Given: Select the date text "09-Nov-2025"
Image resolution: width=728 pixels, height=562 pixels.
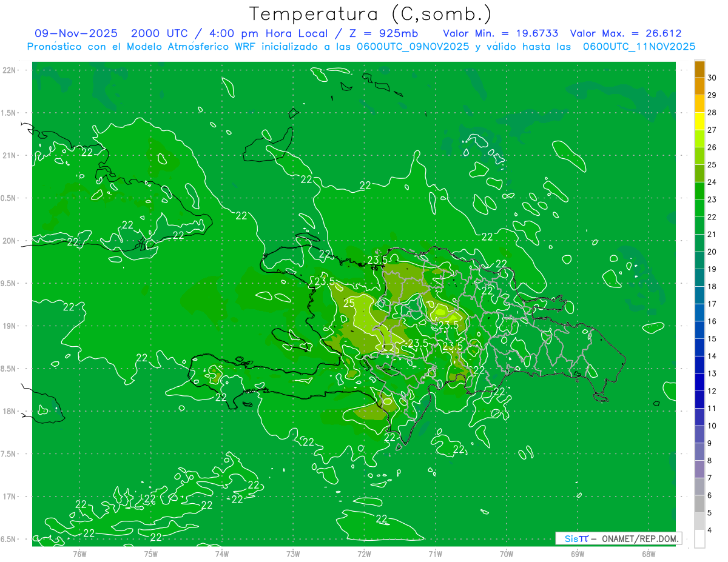Looking at the screenshot, I should (76, 34).
